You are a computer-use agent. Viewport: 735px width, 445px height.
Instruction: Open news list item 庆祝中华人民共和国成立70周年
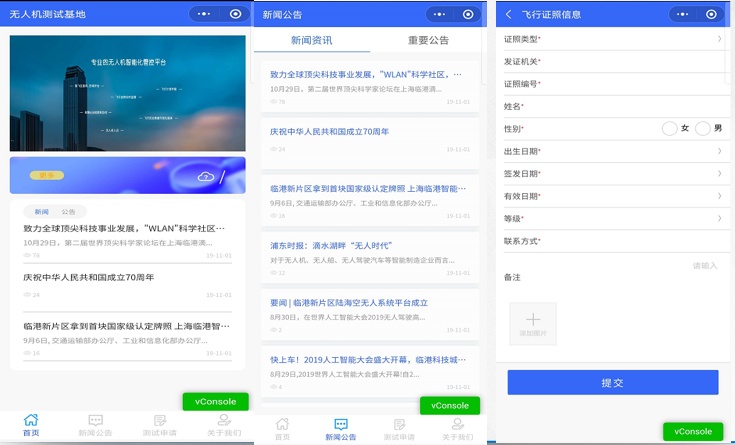[x=370, y=143]
